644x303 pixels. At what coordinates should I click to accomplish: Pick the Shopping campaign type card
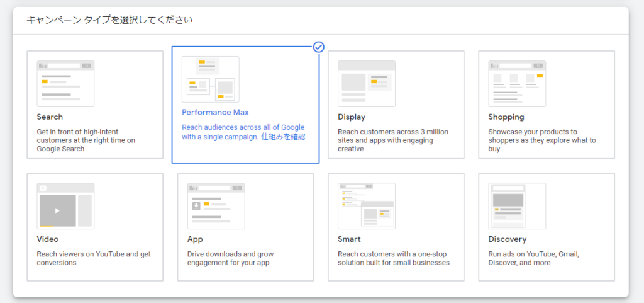[547, 105]
